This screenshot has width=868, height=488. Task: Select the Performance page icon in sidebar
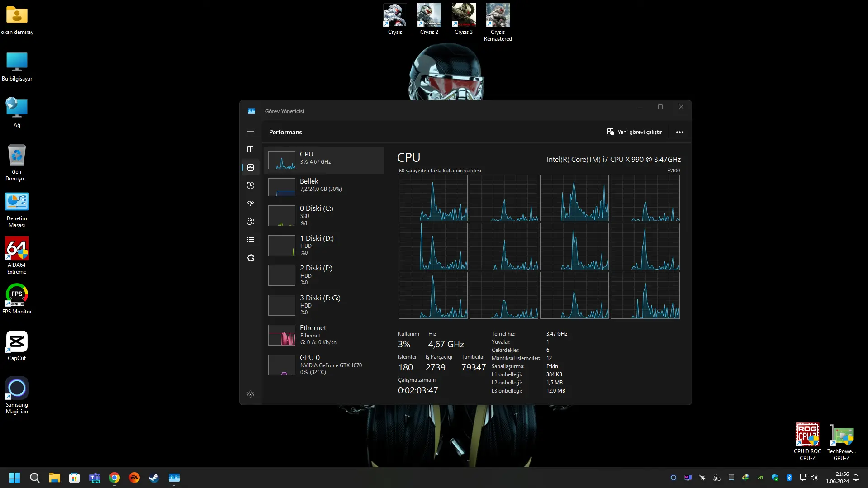pyautogui.click(x=251, y=167)
